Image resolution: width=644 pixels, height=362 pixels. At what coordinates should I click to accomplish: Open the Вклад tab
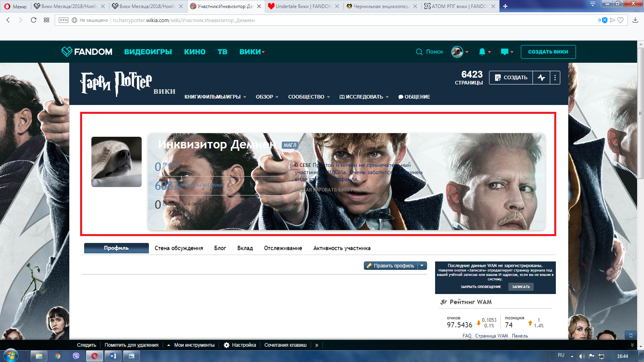point(245,248)
